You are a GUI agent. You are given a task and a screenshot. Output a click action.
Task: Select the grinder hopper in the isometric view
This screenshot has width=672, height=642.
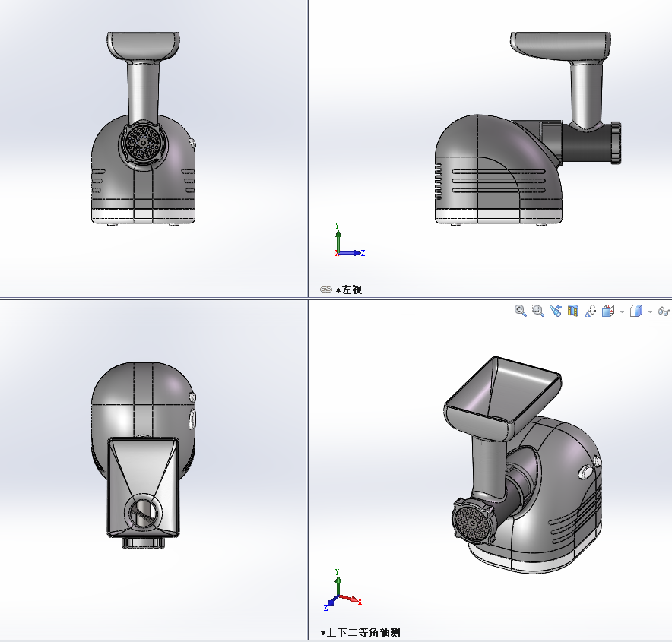tap(502, 399)
